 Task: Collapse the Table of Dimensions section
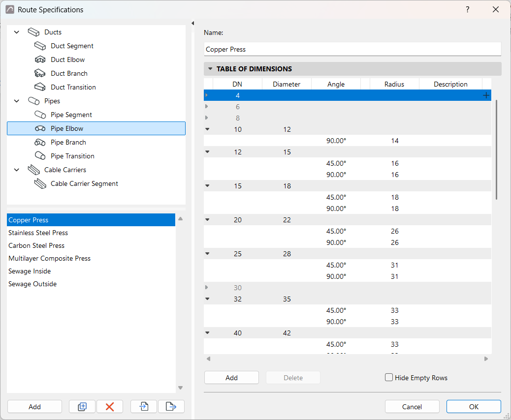click(210, 69)
